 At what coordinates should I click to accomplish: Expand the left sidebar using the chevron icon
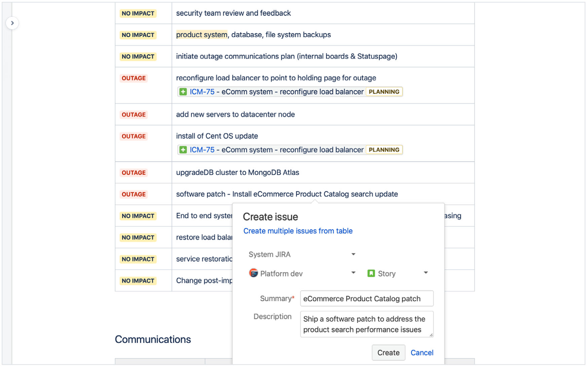(12, 23)
